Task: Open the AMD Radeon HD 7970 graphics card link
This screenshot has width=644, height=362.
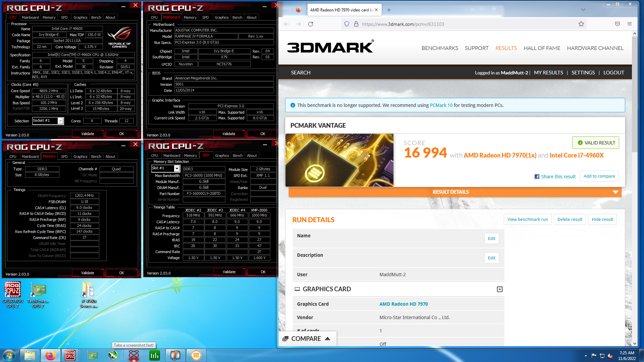Action: coord(404,304)
